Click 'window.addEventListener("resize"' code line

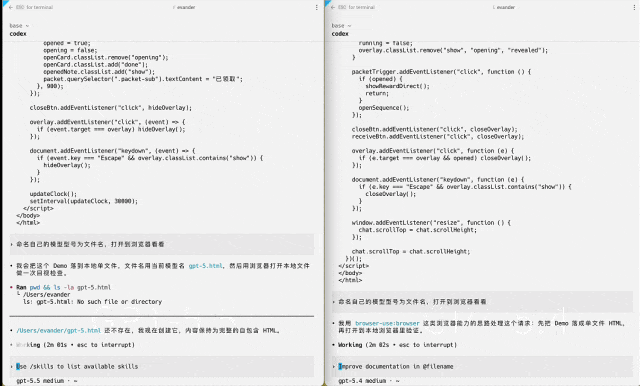pyautogui.click(x=431, y=223)
